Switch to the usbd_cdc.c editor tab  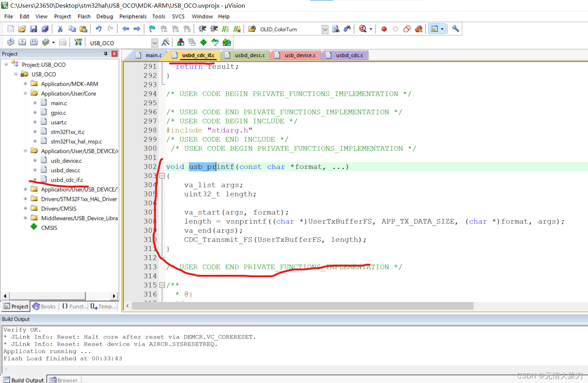[345, 55]
